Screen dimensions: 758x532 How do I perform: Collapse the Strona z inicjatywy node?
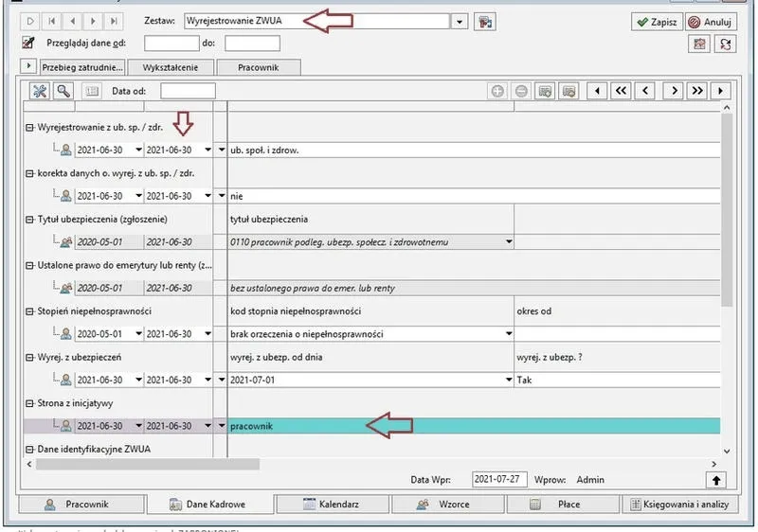30,403
